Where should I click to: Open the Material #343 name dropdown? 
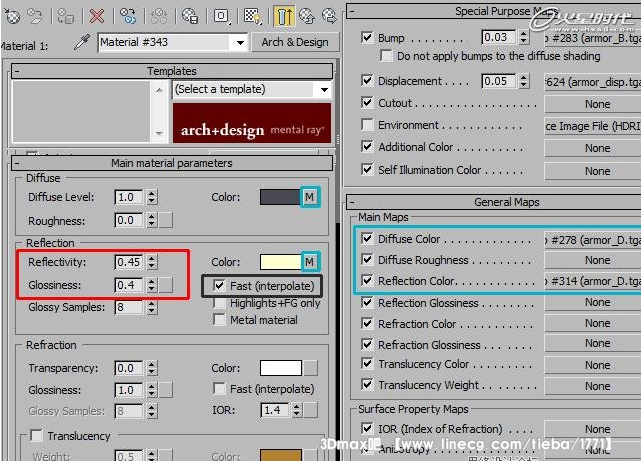(240, 42)
